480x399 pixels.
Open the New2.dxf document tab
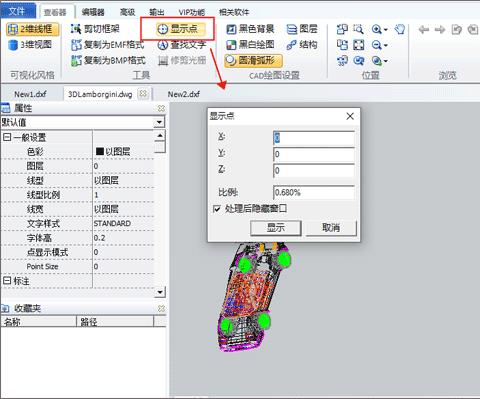pyautogui.click(x=184, y=94)
